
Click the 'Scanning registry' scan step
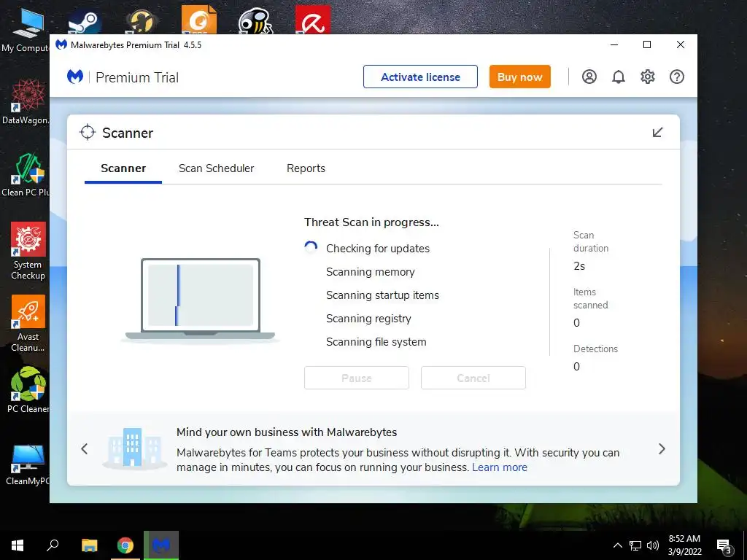tap(368, 319)
